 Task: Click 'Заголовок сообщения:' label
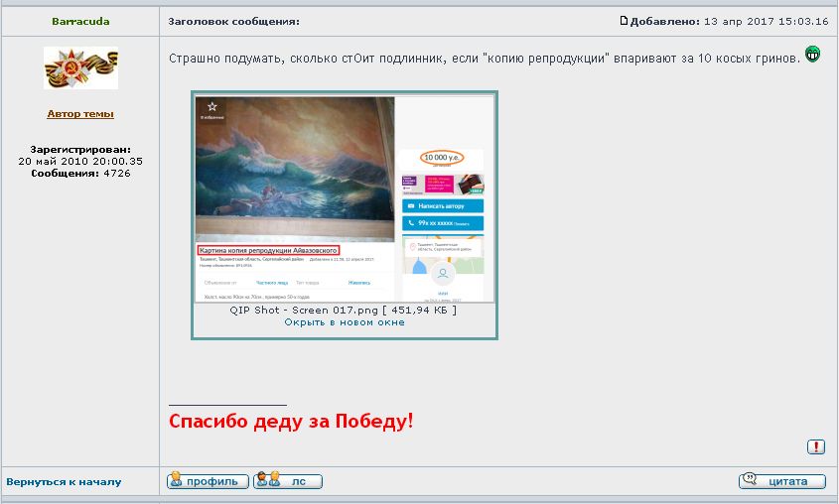[x=234, y=22]
